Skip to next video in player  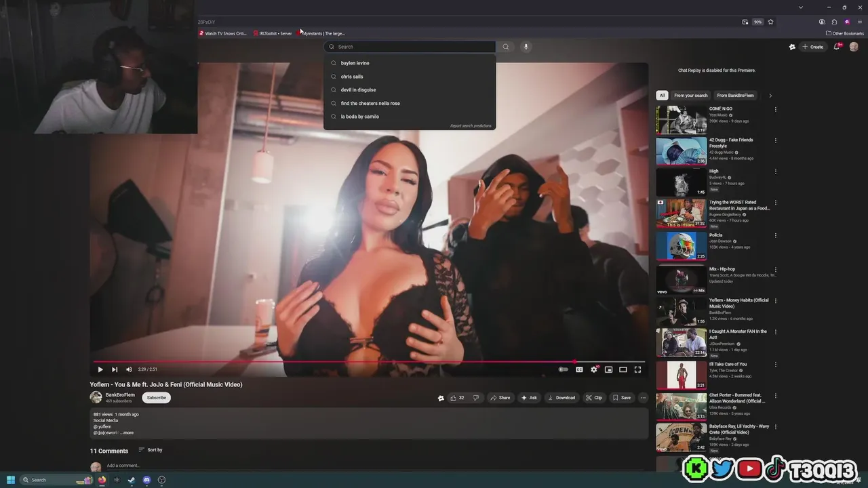(x=115, y=369)
